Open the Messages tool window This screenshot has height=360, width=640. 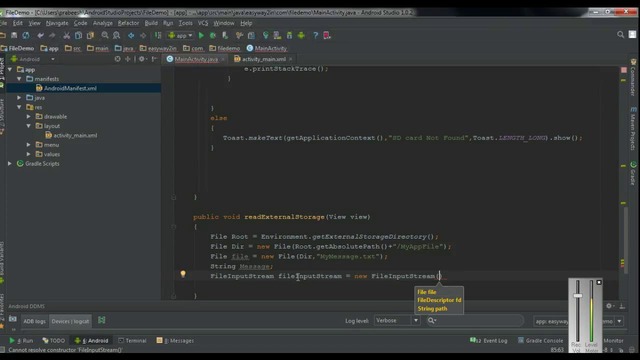click(175, 340)
